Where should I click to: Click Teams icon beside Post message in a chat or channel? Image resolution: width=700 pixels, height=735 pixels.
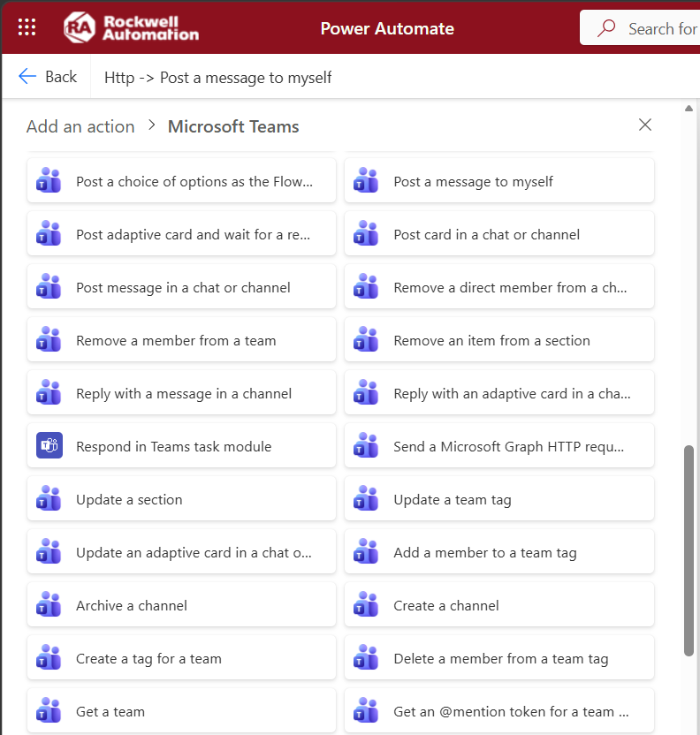49,286
